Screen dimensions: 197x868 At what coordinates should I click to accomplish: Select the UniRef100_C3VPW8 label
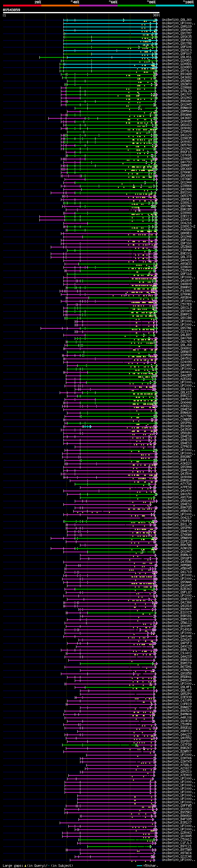coord(177,250)
